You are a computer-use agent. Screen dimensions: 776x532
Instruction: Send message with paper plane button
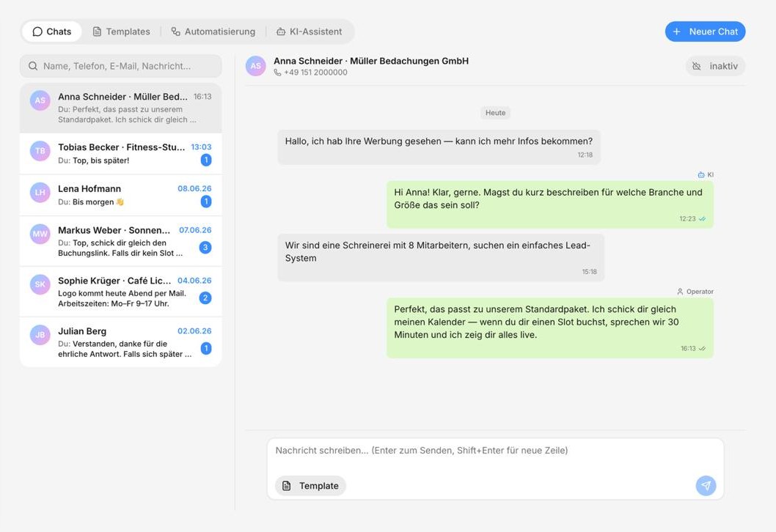click(x=706, y=486)
